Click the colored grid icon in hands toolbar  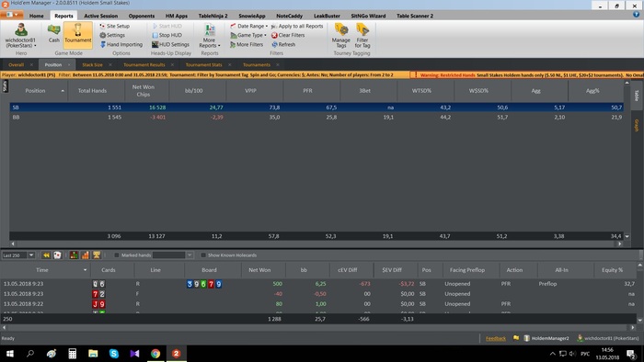(x=74, y=255)
